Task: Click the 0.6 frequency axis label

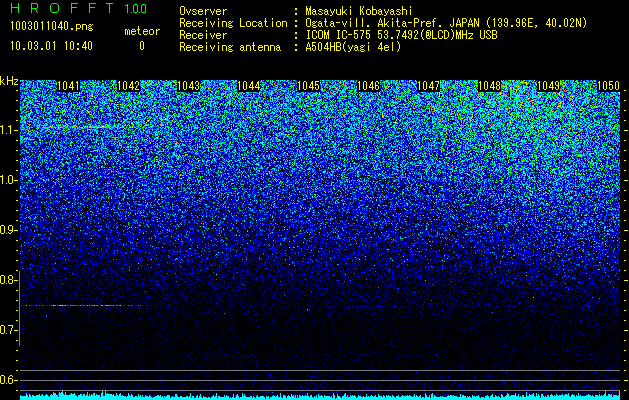Action: coord(8,380)
